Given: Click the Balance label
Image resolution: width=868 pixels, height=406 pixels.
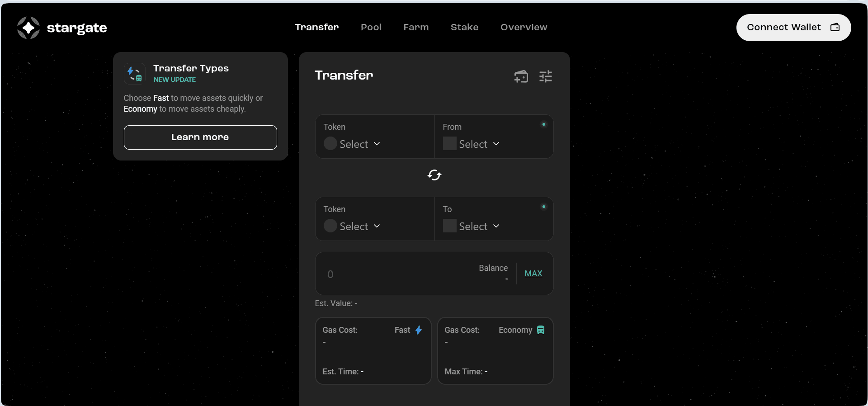Looking at the screenshot, I should [493, 268].
